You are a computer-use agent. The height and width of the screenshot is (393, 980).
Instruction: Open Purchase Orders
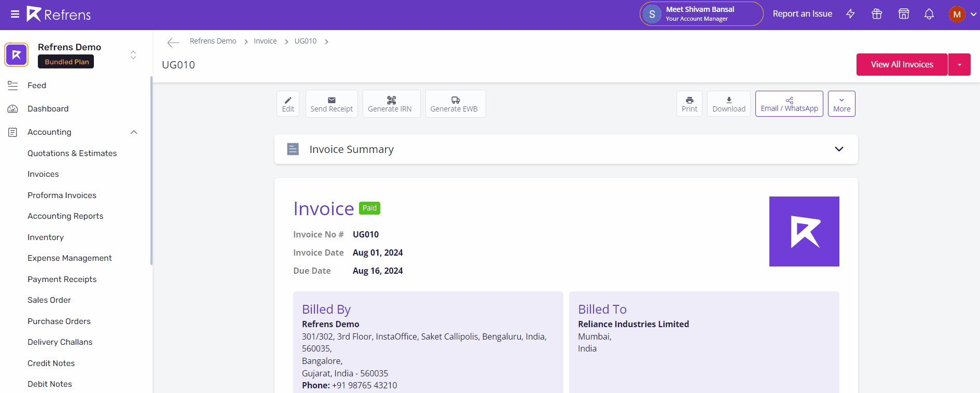click(x=59, y=321)
